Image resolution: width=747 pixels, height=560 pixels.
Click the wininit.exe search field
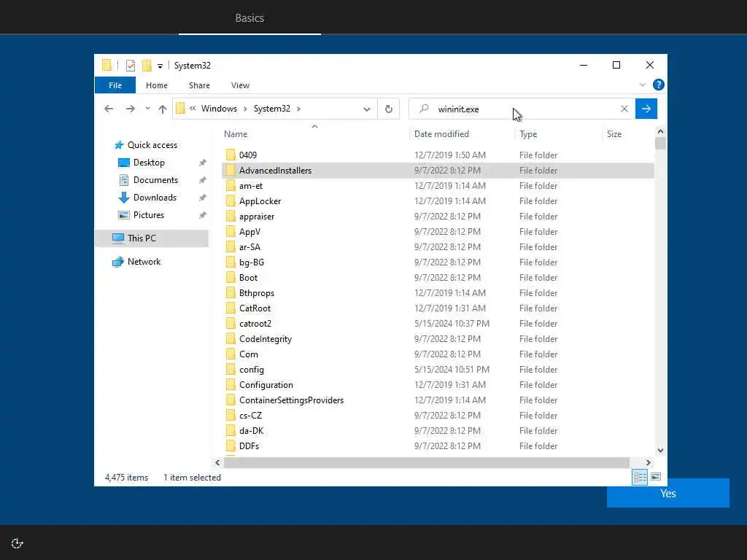522,109
